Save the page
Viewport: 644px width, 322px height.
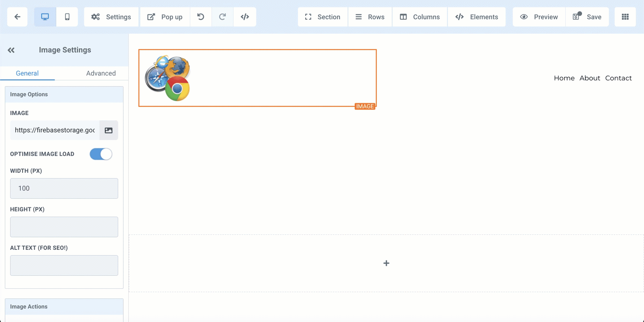[587, 17]
